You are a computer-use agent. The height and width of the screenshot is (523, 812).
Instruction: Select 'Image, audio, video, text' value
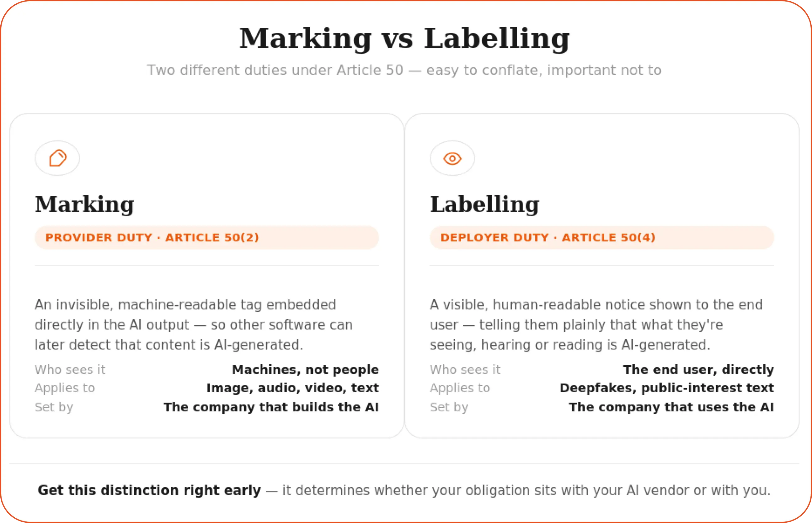tap(292, 388)
